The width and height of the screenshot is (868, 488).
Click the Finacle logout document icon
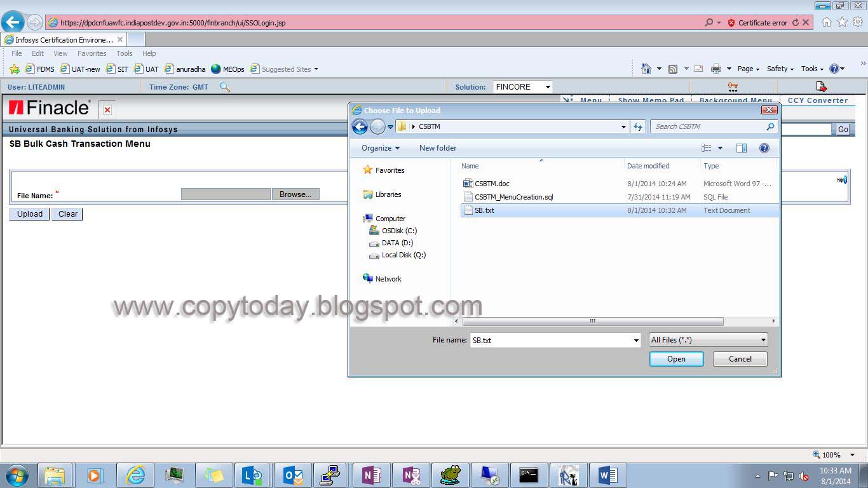tap(821, 86)
